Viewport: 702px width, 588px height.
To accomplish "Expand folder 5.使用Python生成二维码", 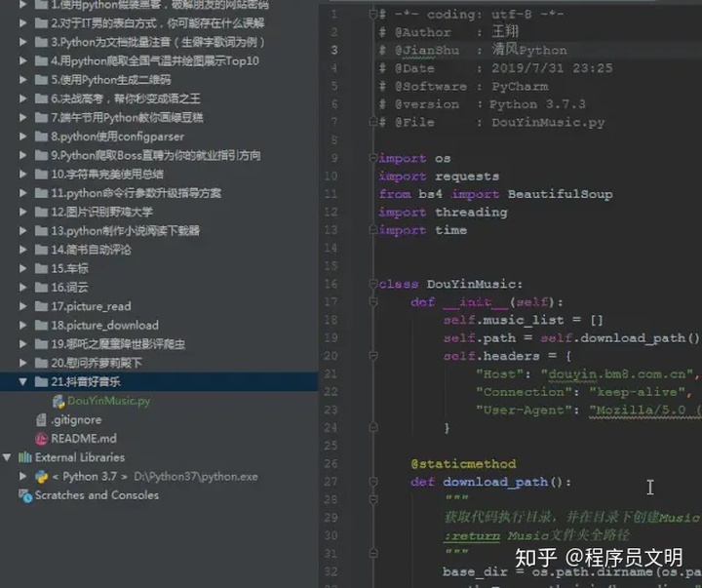I will (22, 80).
